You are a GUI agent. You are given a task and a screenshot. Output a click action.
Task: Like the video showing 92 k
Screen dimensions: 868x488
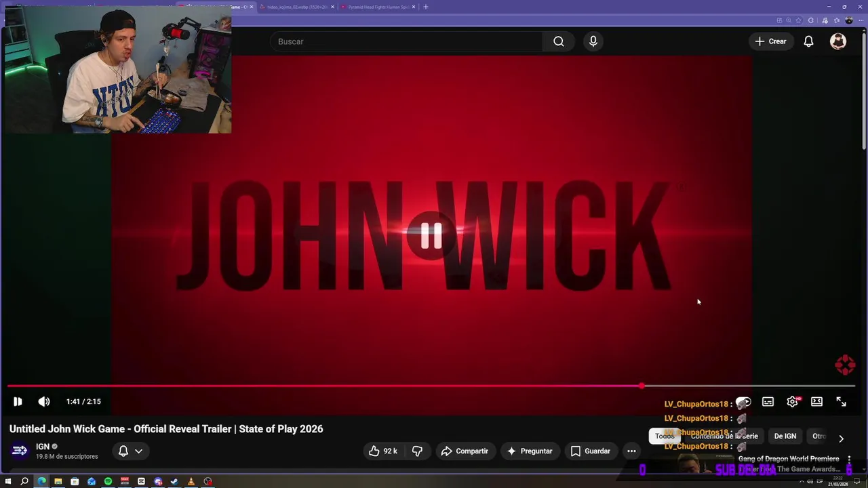[x=383, y=451]
